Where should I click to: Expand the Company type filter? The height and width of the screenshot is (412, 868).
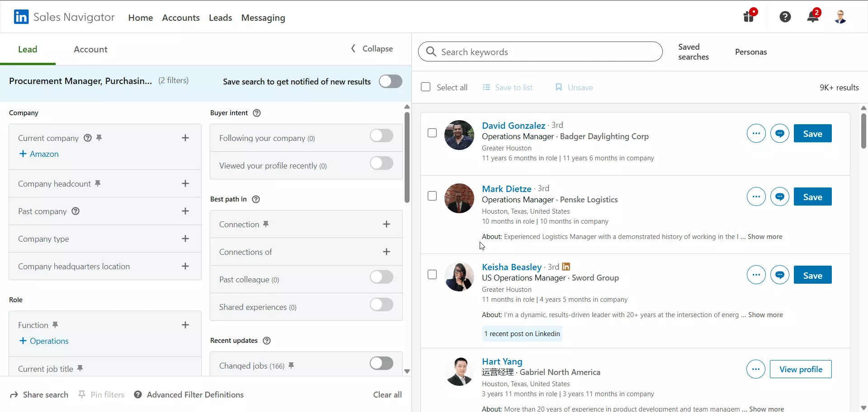(x=185, y=239)
